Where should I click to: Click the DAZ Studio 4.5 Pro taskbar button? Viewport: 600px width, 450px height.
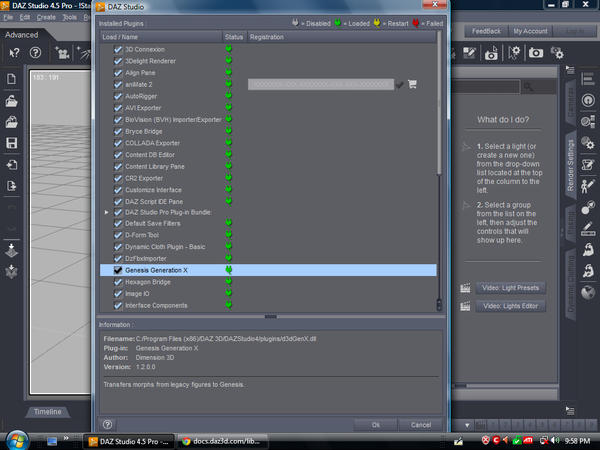(x=129, y=441)
